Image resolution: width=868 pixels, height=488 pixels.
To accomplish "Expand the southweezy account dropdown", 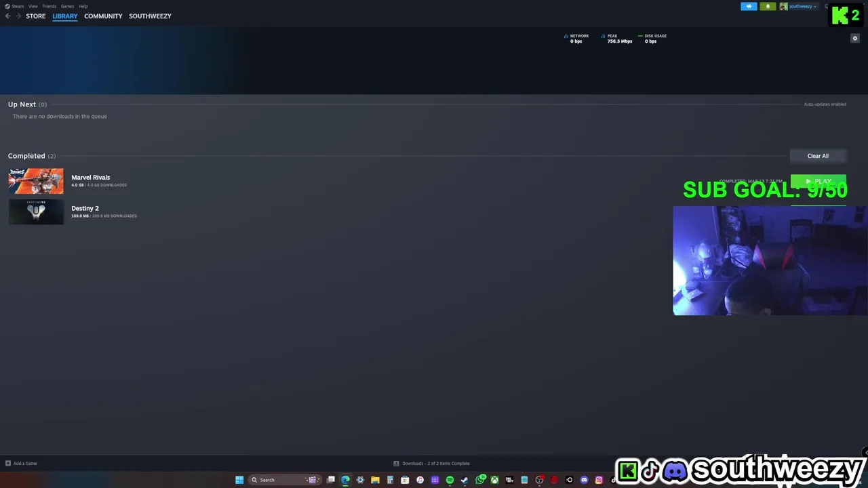I will pyautogui.click(x=803, y=6).
